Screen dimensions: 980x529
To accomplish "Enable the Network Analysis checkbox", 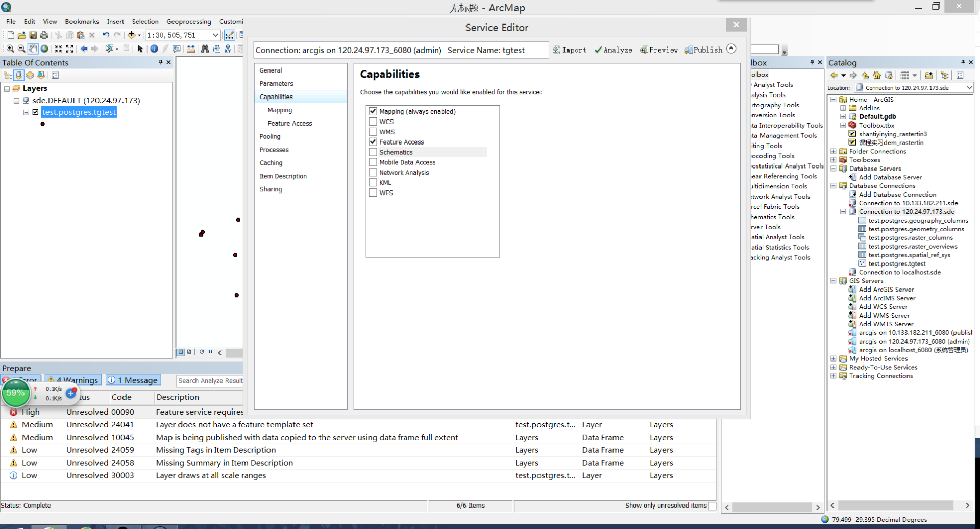I will [373, 173].
